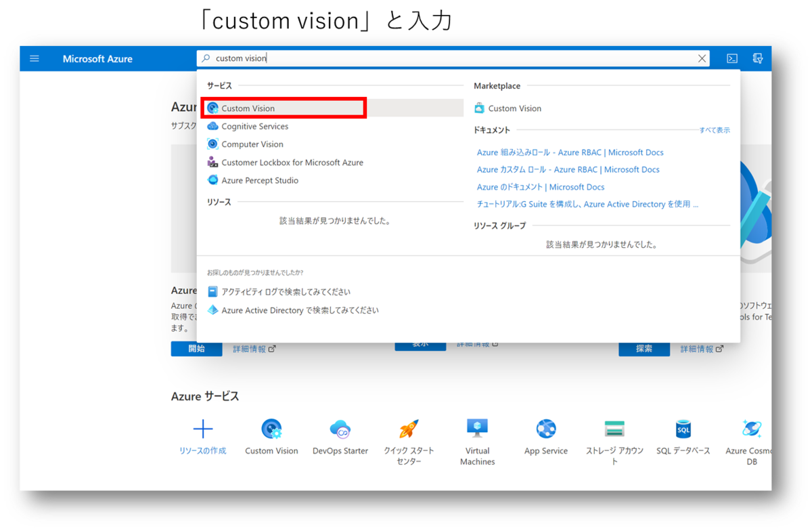The image size is (812, 531).
Task: Click the 開始 button
Action: 196,347
